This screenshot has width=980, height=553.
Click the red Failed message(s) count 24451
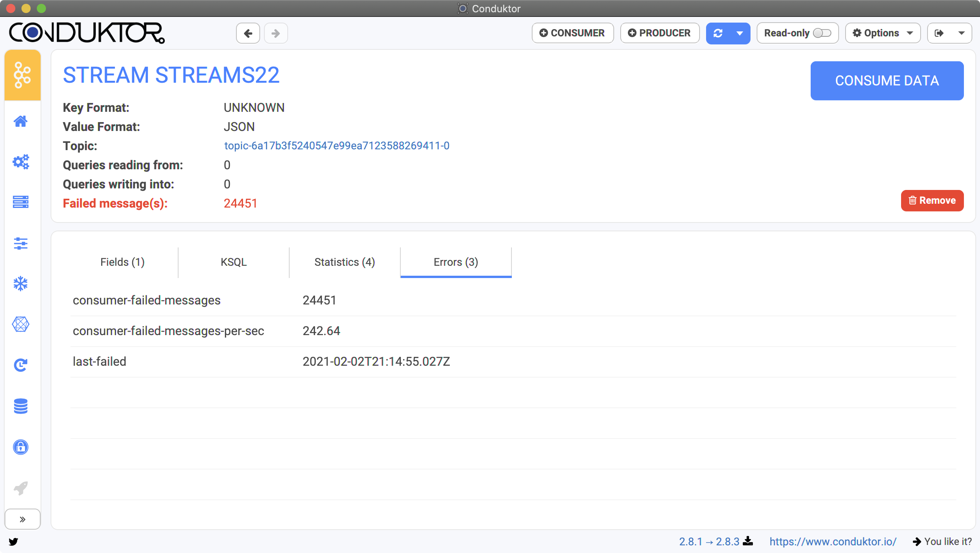click(x=241, y=204)
